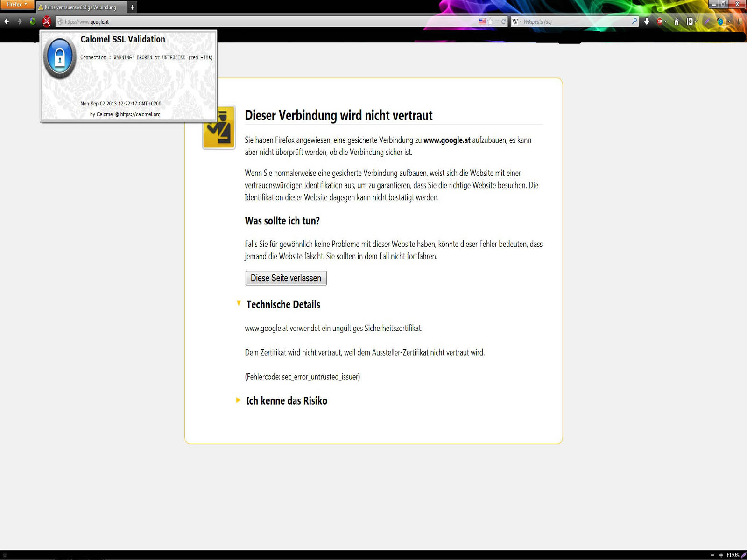Click the feather icon in status bar

[x=743, y=555]
